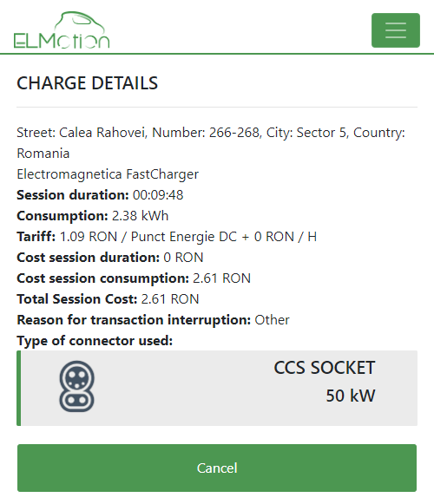434x504 pixels.
Task: Click the CCS connector plug icon
Action: [77, 386]
